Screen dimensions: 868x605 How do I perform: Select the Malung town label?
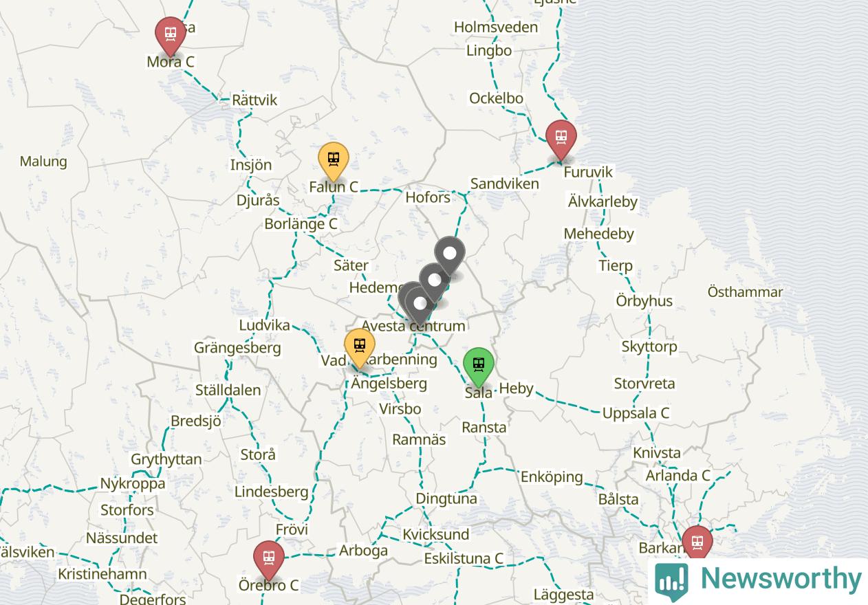click(x=43, y=162)
